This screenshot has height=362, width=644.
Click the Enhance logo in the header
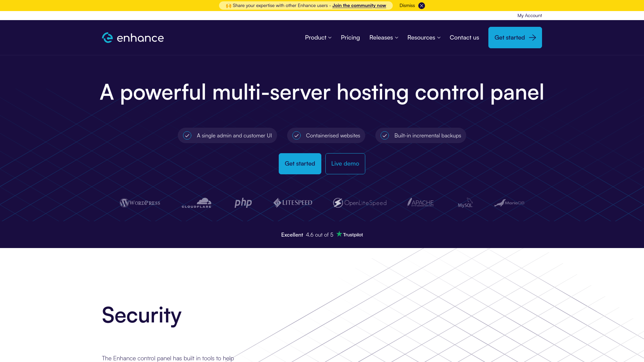click(x=133, y=38)
